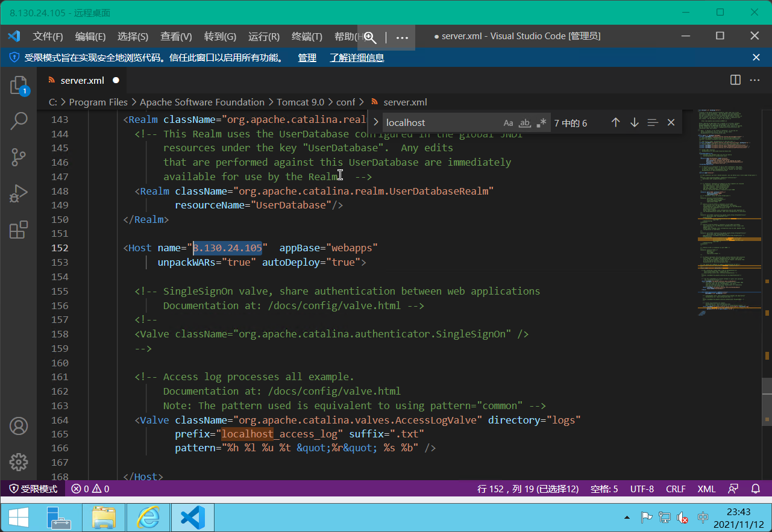This screenshot has width=772, height=532.
Task: Expand the replace field chevron
Action: 376,123
